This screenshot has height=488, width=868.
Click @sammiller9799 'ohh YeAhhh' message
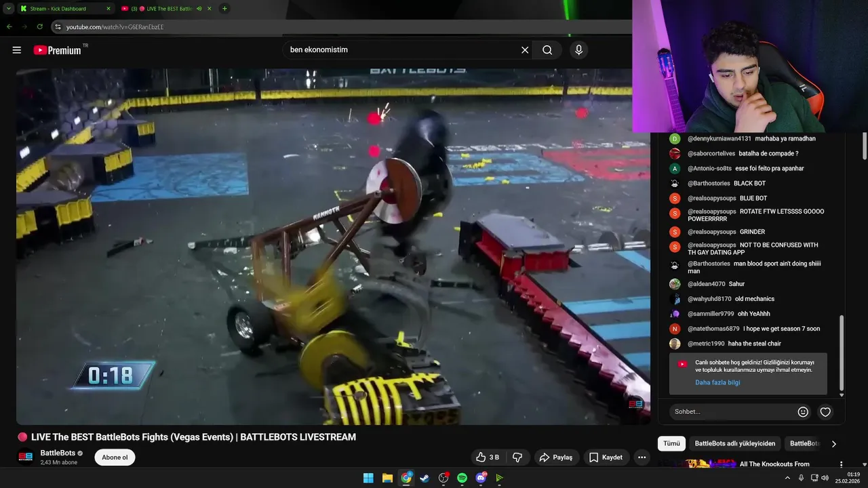[754, 314]
